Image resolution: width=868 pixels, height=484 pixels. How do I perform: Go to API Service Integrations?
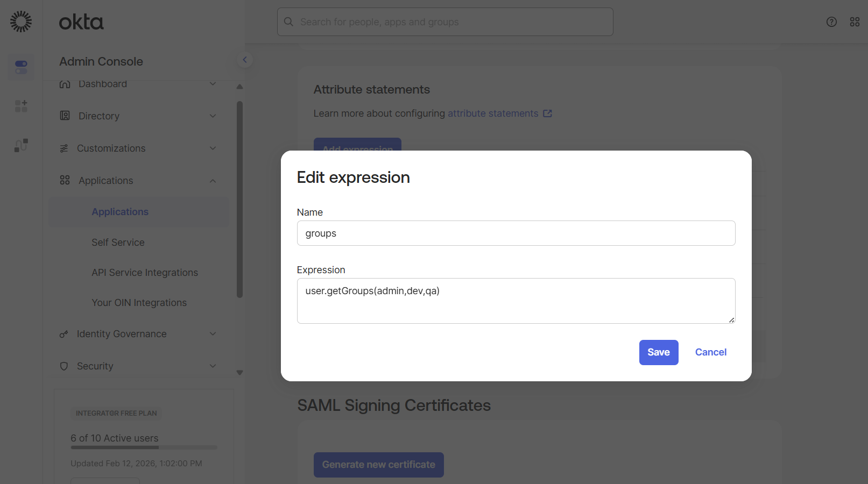(145, 273)
